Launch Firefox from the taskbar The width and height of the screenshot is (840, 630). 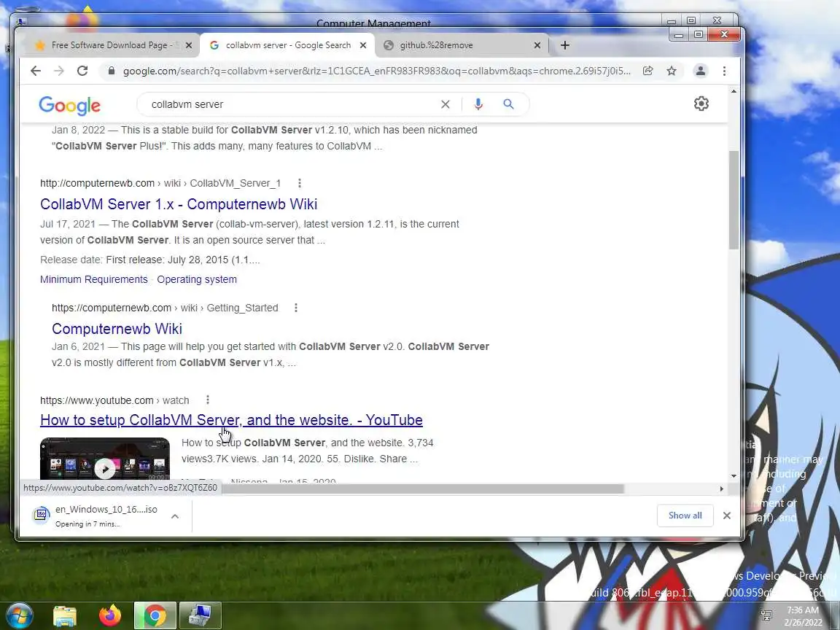109,615
